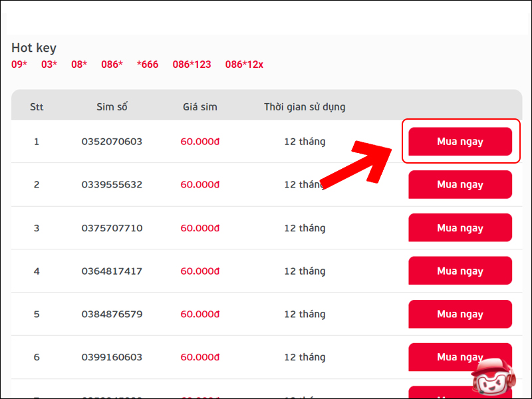Click the Sim số column header
Image resolution: width=532 pixels, height=399 pixels.
pos(111,107)
